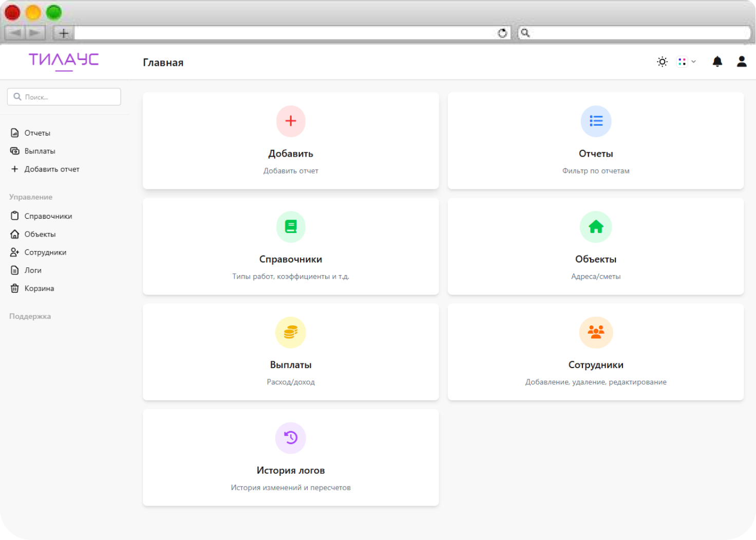The image size is (756, 540).
Task: Click the История логов card title
Action: (291, 470)
